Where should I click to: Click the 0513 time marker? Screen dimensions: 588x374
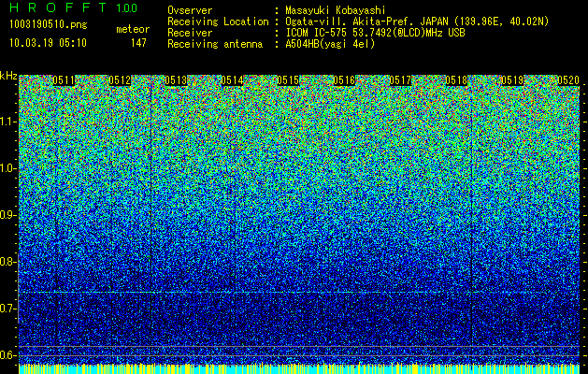coord(176,80)
